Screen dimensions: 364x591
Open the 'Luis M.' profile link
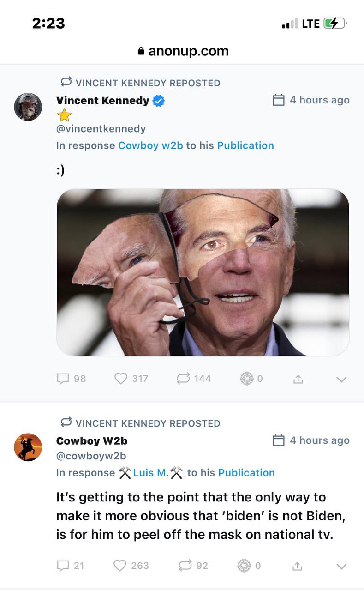[x=151, y=473]
